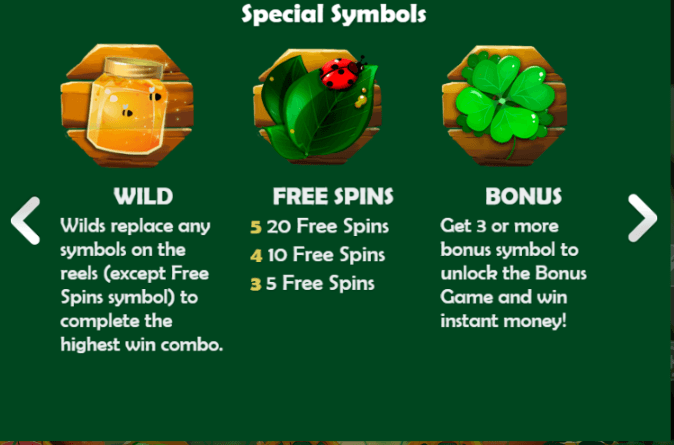This screenshot has height=445, width=674.
Task: Click the red ladybug on the leaf
Action: pos(342,73)
